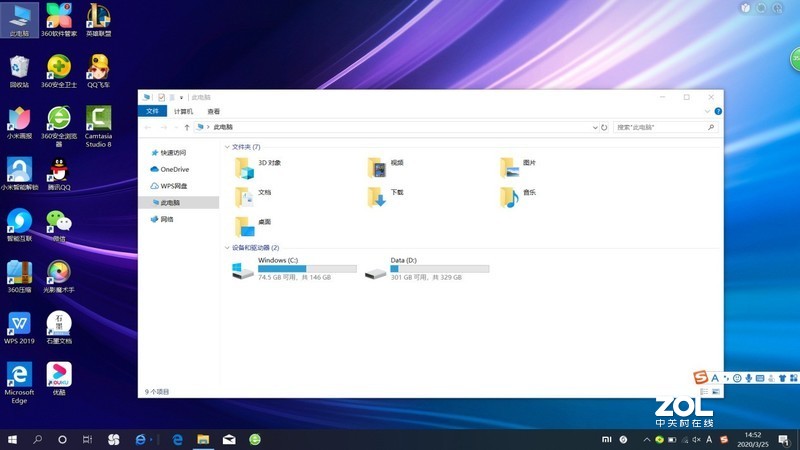Open the 音乐 music folder
Screen dimensions: 800x450
click(x=510, y=195)
